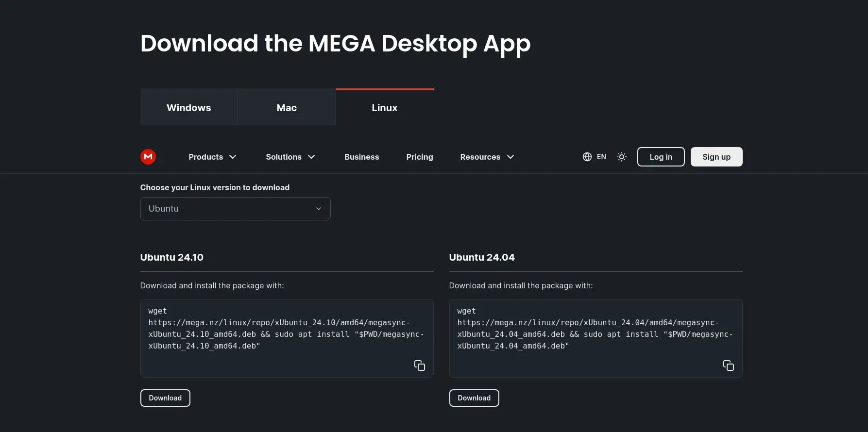
Task: Click the Ubuntu 24.10 heading
Action: (172, 257)
